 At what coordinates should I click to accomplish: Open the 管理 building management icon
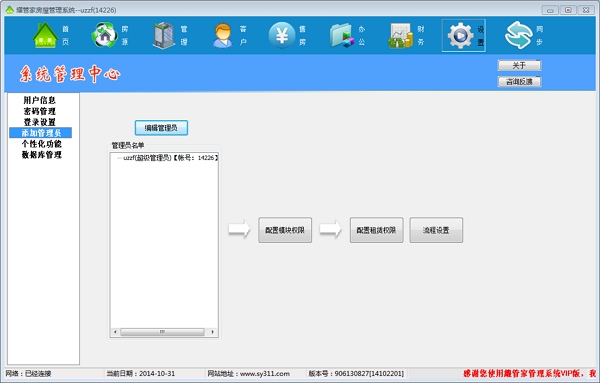(164, 35)
